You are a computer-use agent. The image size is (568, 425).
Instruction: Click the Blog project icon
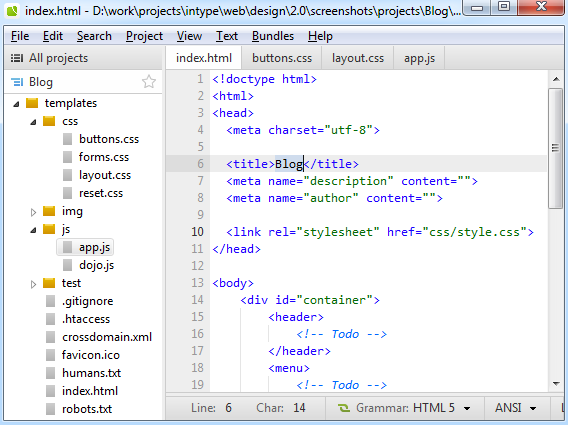17,82
